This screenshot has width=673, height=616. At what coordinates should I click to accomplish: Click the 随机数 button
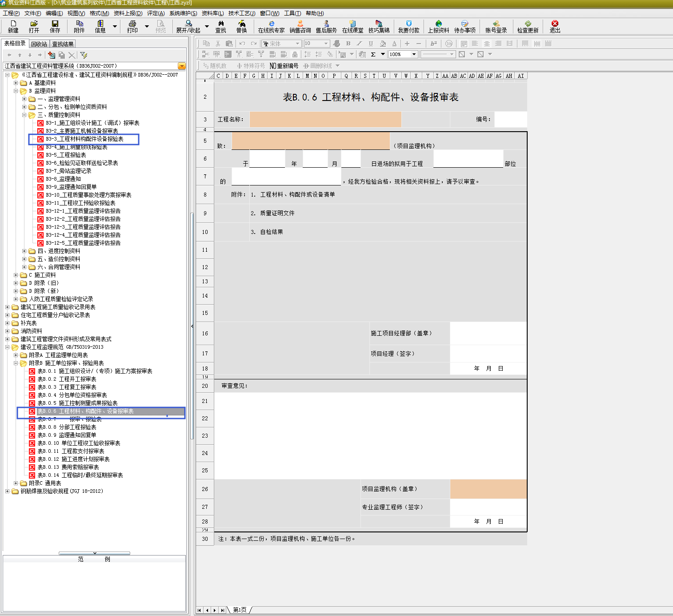coord(215,66)
